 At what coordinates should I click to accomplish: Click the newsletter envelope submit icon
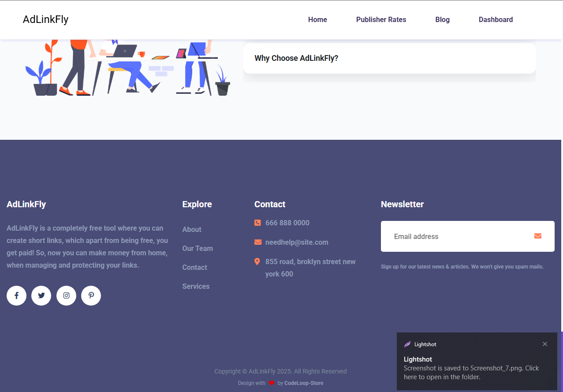tap(538, 236)
